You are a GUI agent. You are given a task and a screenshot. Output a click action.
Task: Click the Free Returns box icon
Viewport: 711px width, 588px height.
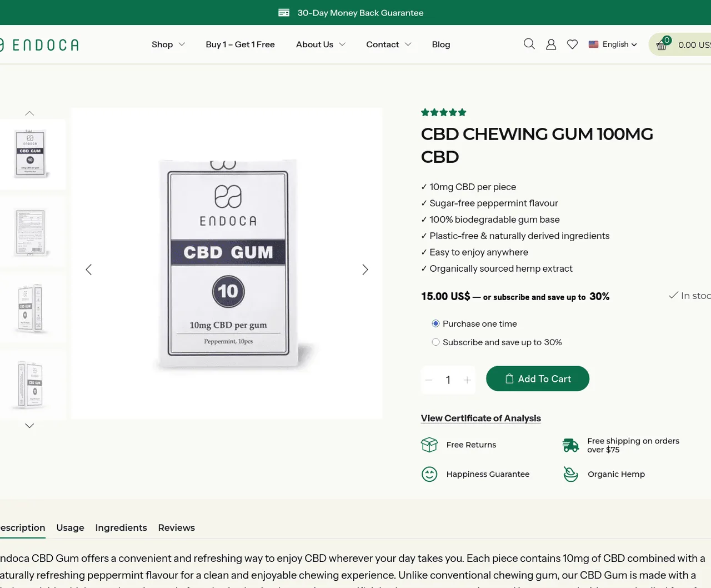point(429,445)
